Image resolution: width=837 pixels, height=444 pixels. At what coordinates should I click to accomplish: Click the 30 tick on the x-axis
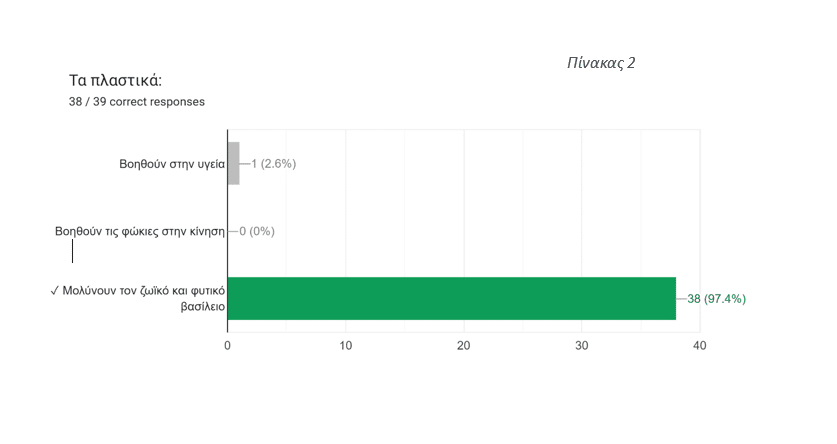tap(582, 346)
